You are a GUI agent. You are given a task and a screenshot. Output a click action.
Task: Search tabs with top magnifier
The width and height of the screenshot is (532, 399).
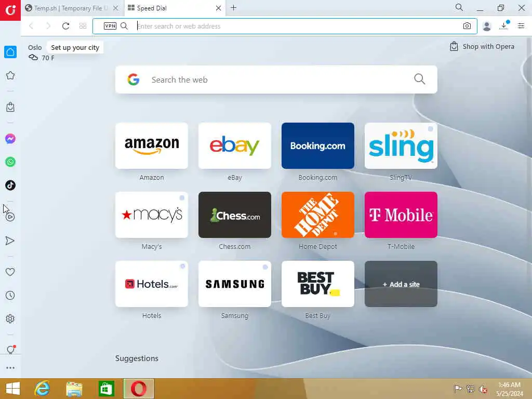click(459, 7)
